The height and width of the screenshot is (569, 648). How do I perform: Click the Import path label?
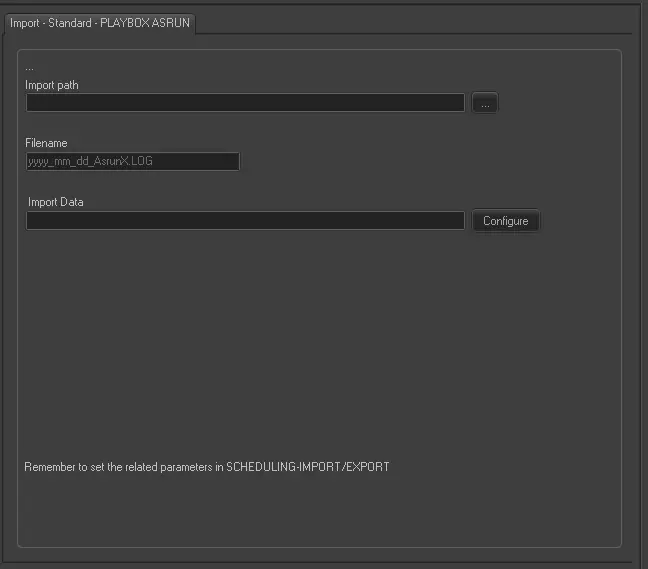[x=52, y=85]
